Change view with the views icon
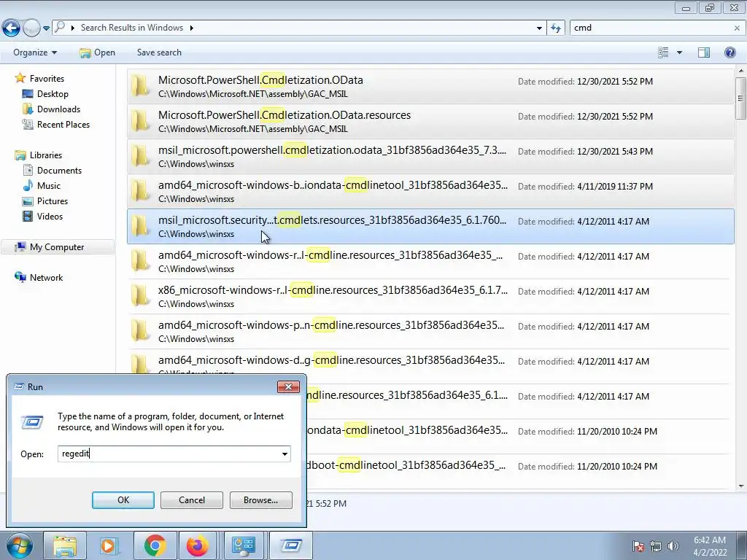This screenshot has width=747, height=560. pos(663,52)
